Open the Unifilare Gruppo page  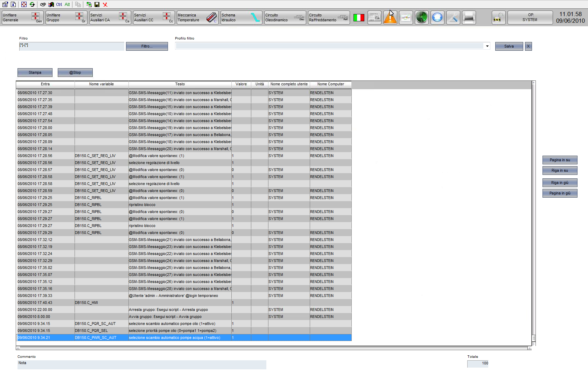click(66, 17)
